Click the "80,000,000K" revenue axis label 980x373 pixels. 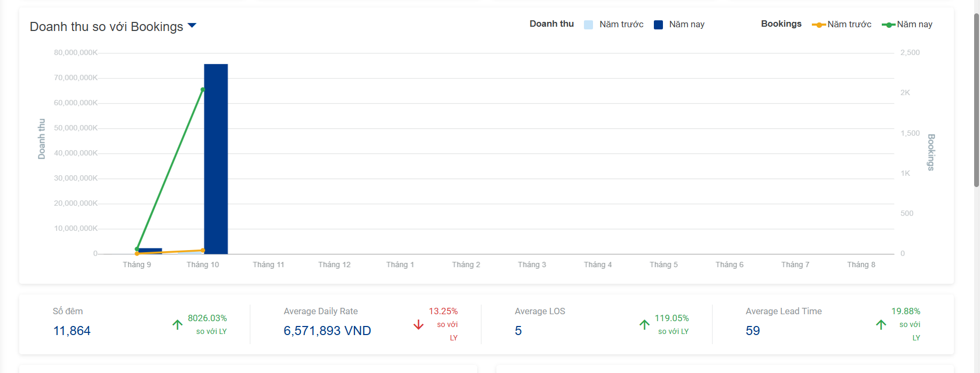click(x=76, y=52)
